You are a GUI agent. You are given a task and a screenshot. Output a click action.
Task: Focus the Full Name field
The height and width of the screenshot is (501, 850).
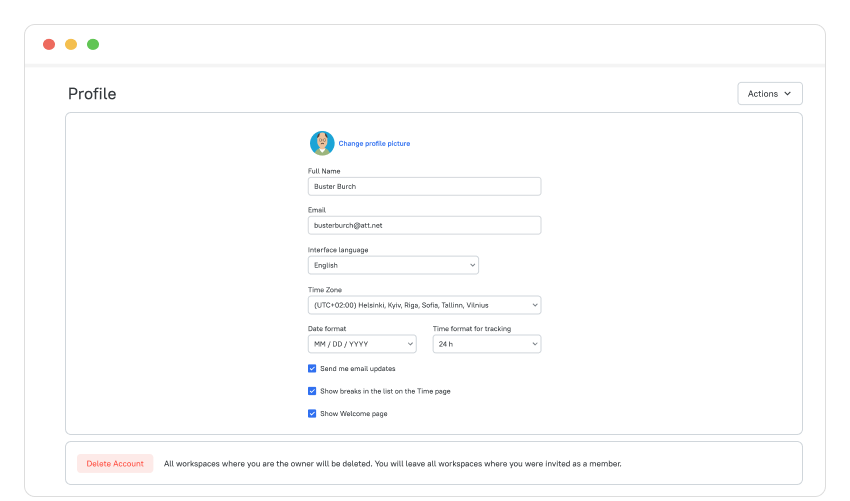[x=424, y=187]
